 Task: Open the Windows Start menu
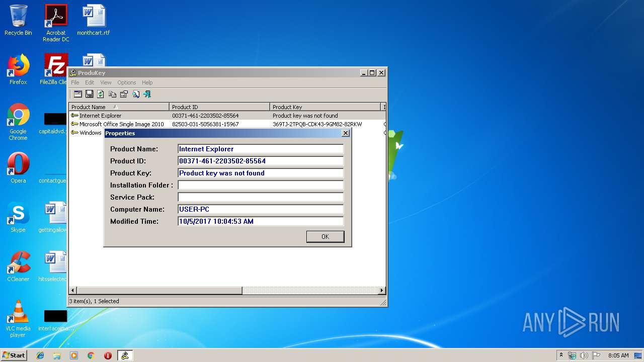click(14, 355)
